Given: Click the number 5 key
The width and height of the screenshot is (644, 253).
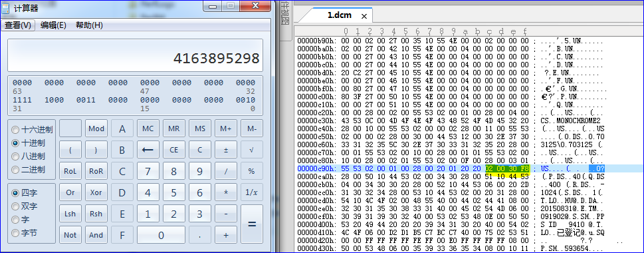Looking at the screenshot, I should 173,192.
